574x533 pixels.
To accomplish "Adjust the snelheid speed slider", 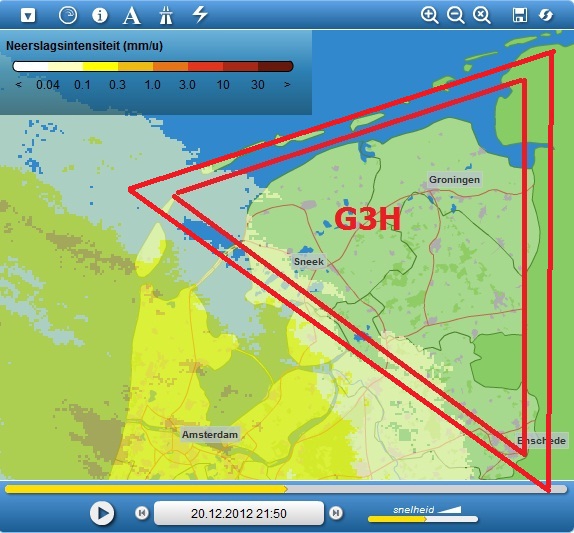I will click(423, 519).
